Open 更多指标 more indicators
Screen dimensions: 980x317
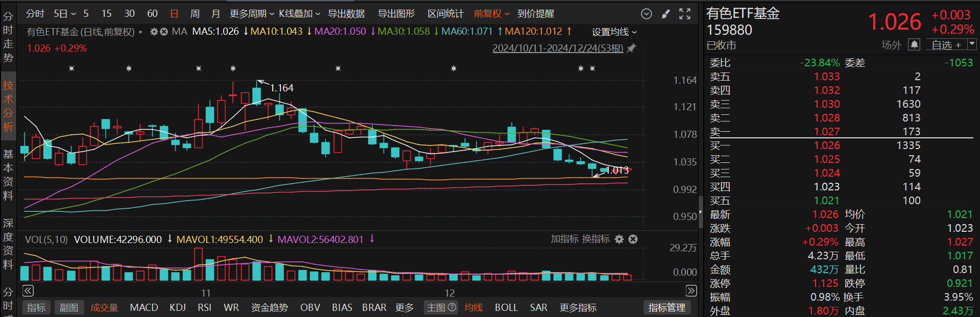(578, 307)
